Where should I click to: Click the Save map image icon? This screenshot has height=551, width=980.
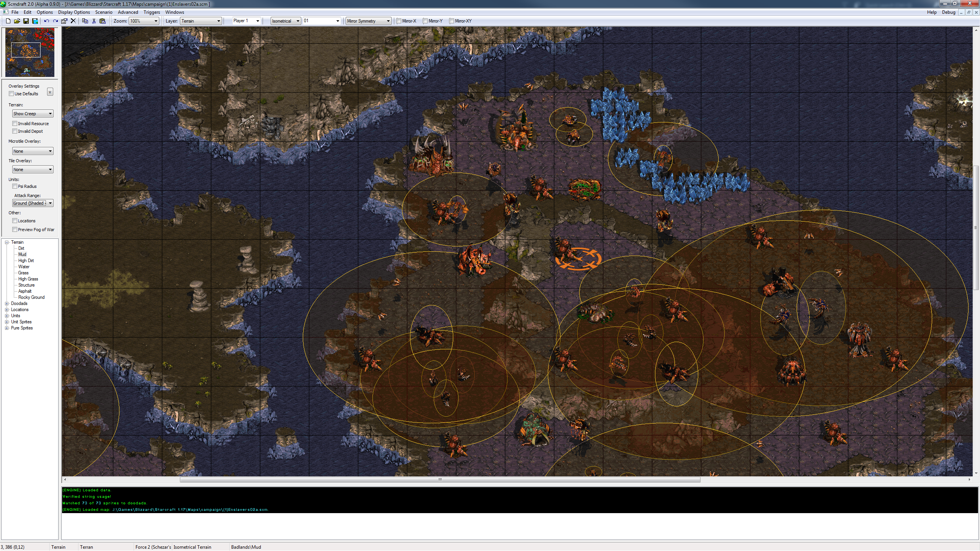click(x=35, y=21)
